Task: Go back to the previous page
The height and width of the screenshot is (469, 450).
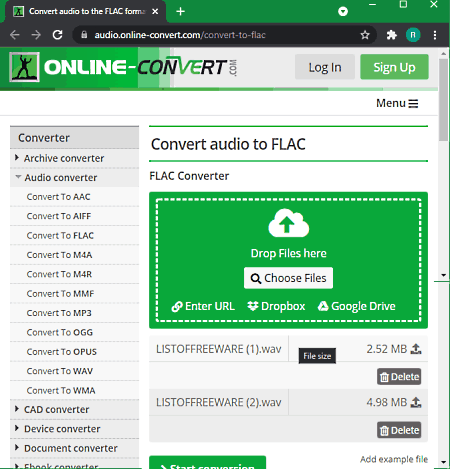Action: click(x=15, y=35)
